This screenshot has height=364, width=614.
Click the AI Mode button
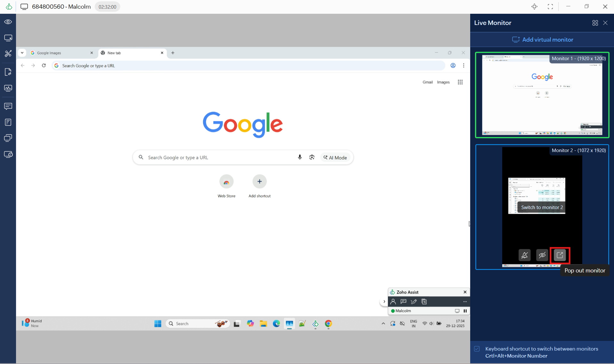tap(335, 158)
